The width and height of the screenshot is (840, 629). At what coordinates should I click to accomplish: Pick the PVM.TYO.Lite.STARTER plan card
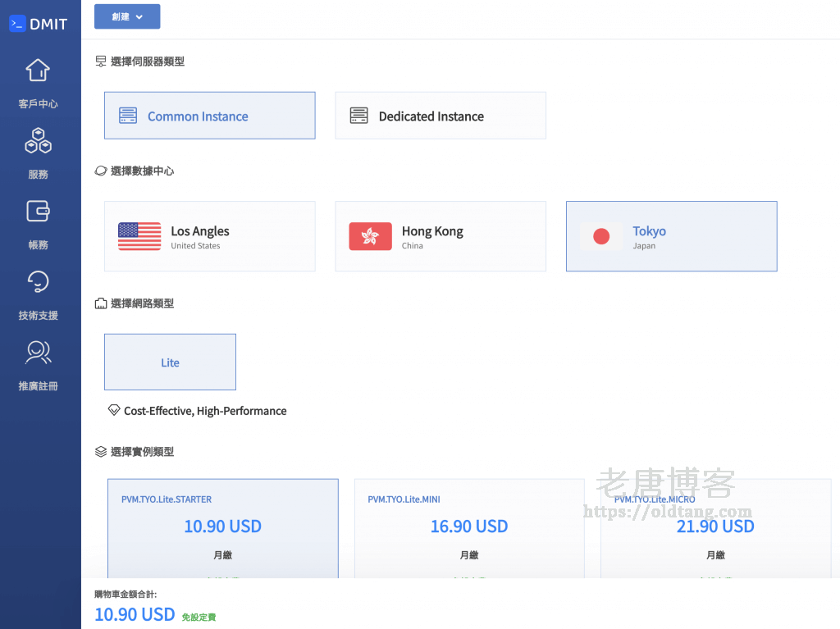222,526
